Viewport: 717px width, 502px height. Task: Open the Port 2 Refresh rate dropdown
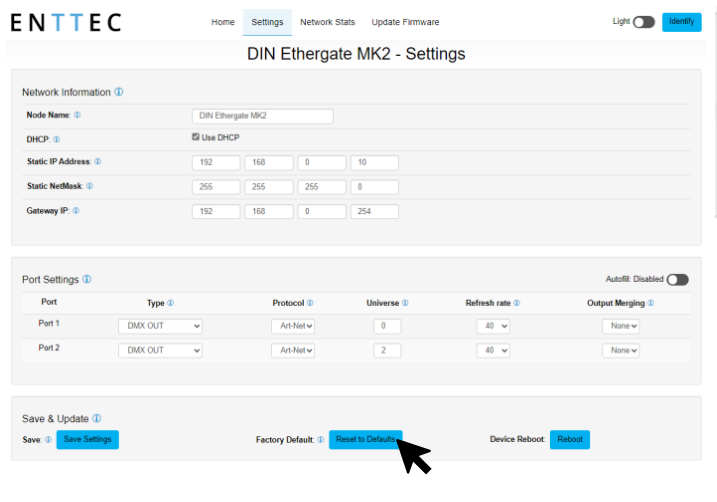[493, 350]
